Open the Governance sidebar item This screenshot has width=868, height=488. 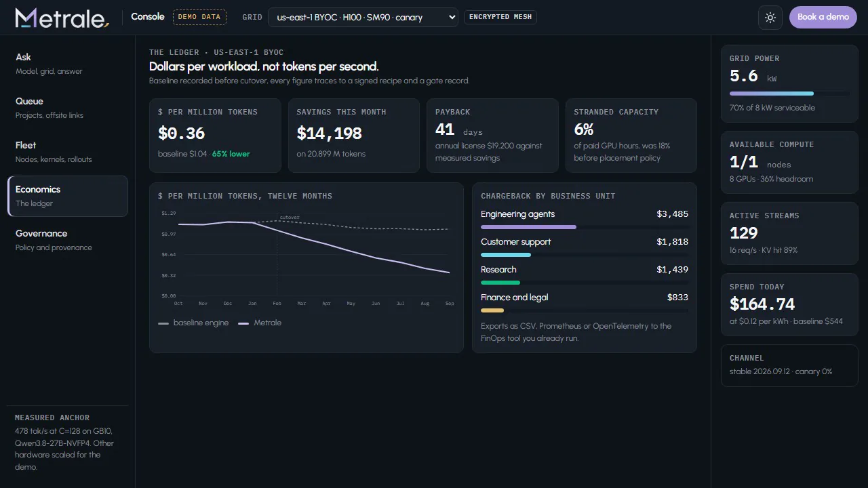pos(68,240)
